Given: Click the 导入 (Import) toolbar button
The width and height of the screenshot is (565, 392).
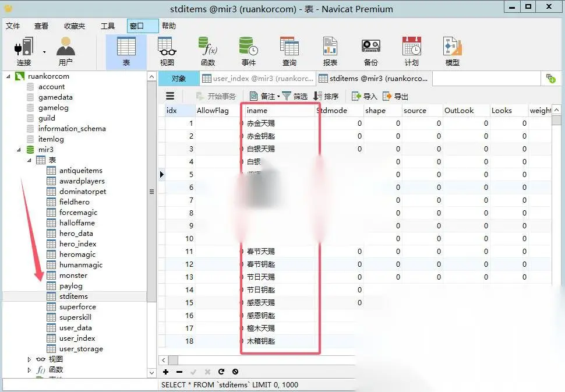Looking at the screenshot, I should [364, 96].
